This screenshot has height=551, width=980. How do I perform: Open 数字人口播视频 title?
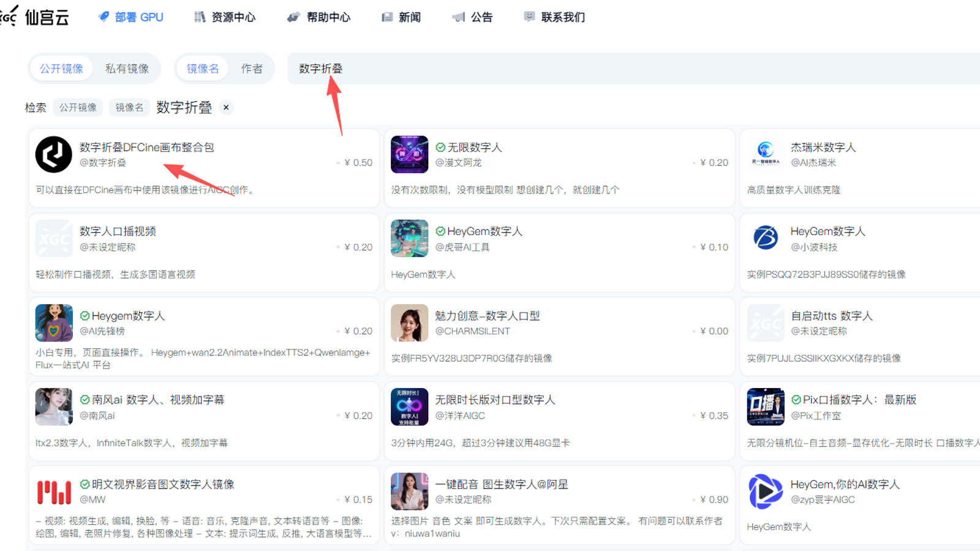point(118,231)
